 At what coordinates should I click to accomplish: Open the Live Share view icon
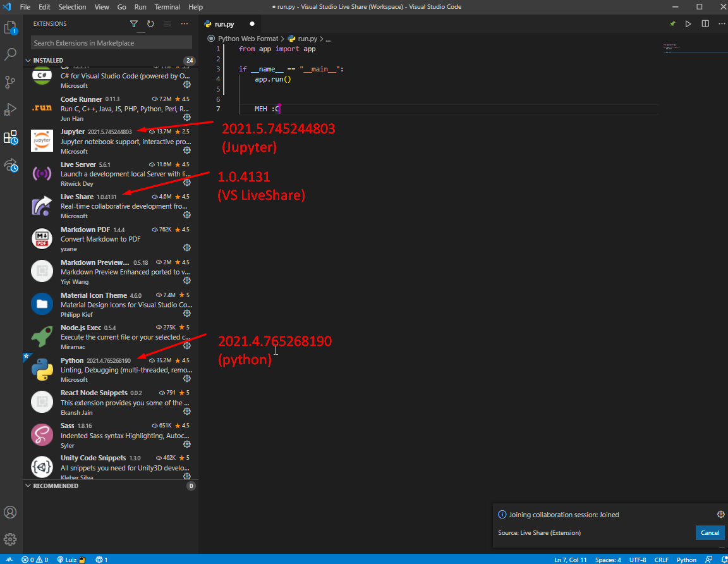point(10,165)
